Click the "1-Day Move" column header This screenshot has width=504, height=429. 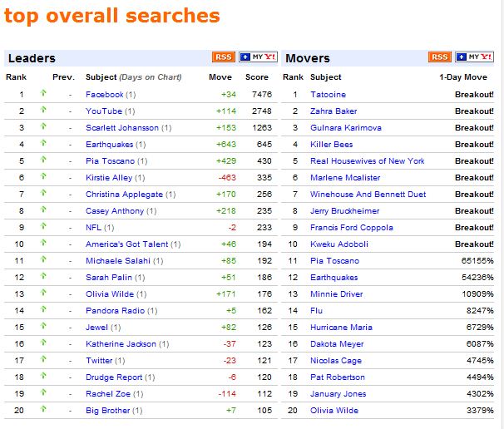[463, 77]
